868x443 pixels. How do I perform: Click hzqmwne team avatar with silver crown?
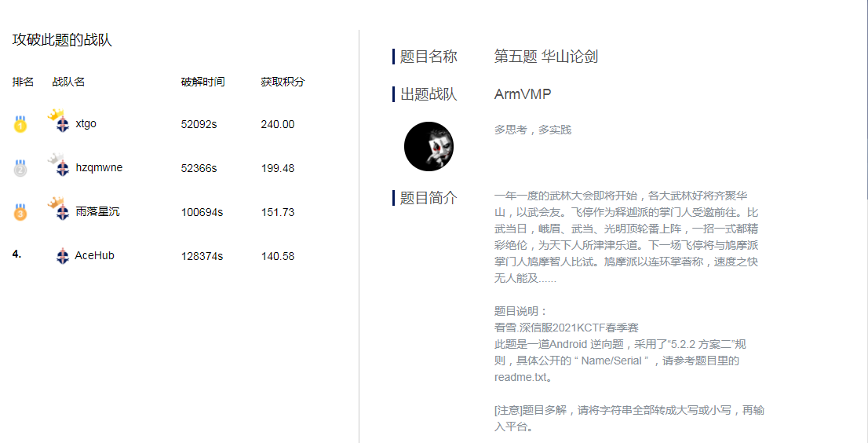tap(59, 164)
